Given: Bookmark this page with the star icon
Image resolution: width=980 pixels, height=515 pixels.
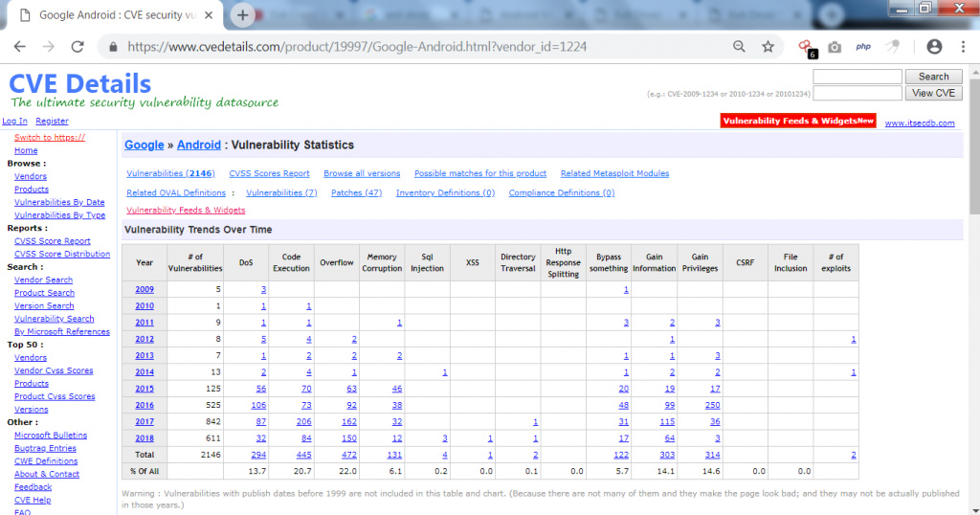Looking at the screenshot, I should [x=768, y=47].
